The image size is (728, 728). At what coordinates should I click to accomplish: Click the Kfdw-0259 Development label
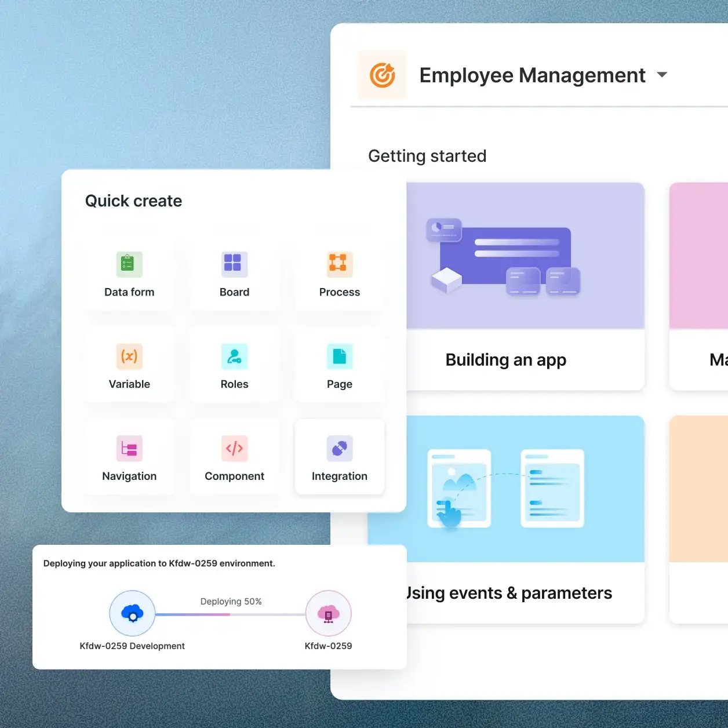click(132, 646)
